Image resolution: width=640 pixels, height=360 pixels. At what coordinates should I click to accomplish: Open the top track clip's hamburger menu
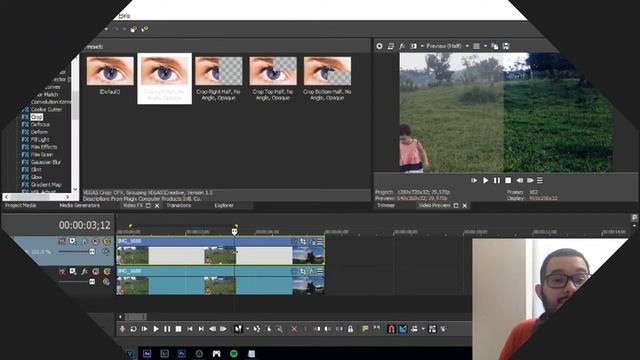point(320,242)
